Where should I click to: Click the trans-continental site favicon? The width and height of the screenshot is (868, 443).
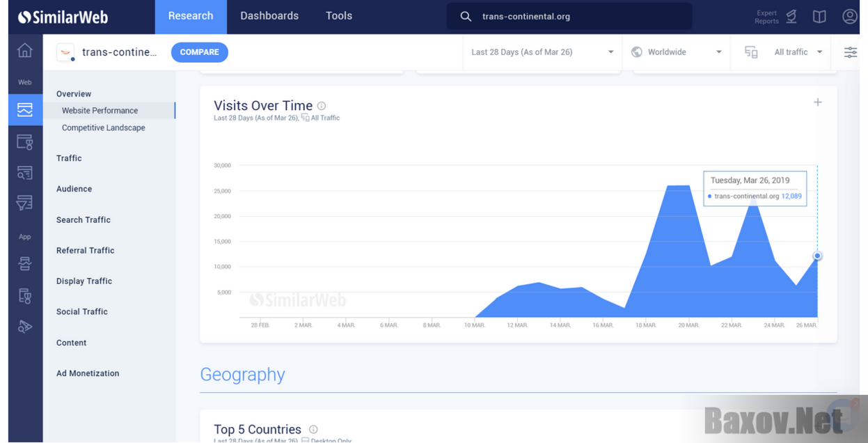[x=66, y=52]
